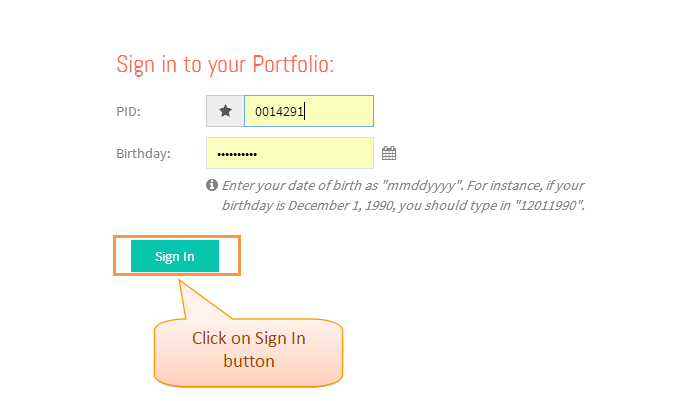Viewport: 691px width, 401px height.
Task: Click the star icon beside PID field
Action: [225, 111]
